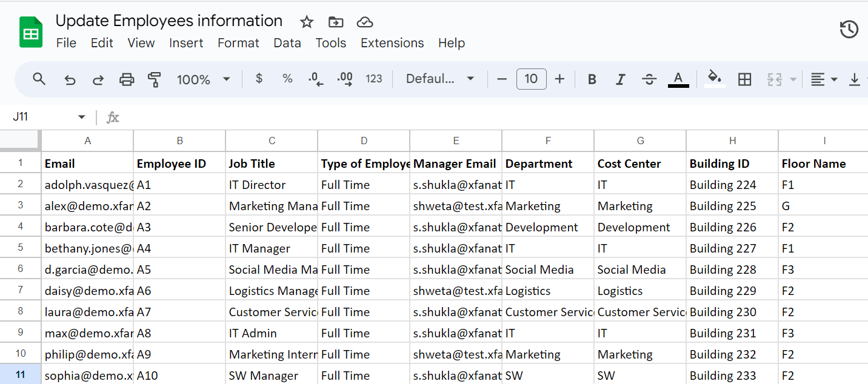Toggle bold formatting
This screenshot has width=868, height=384.
[591, 79]
